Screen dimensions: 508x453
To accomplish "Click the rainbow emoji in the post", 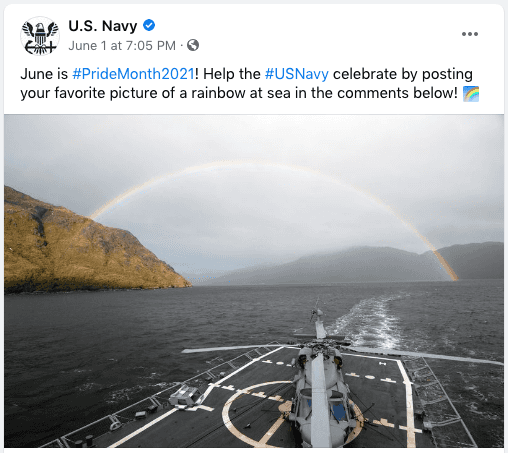I will click(471, 94).
